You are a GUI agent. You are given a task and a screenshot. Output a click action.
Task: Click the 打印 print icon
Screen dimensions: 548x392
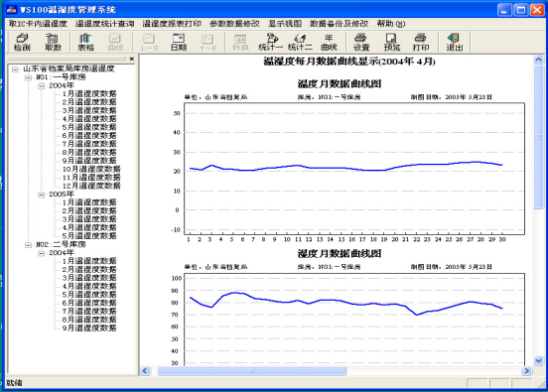pos(421,43)
